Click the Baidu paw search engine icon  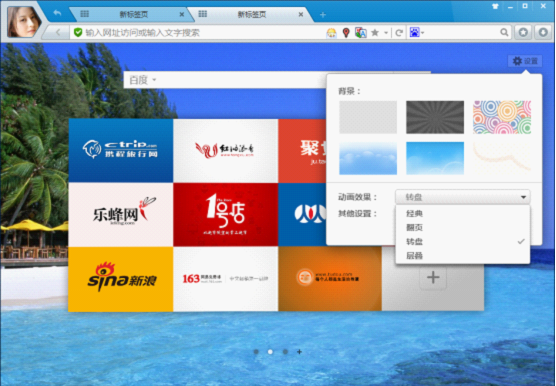pyautogui.click(x=415, y=33)
